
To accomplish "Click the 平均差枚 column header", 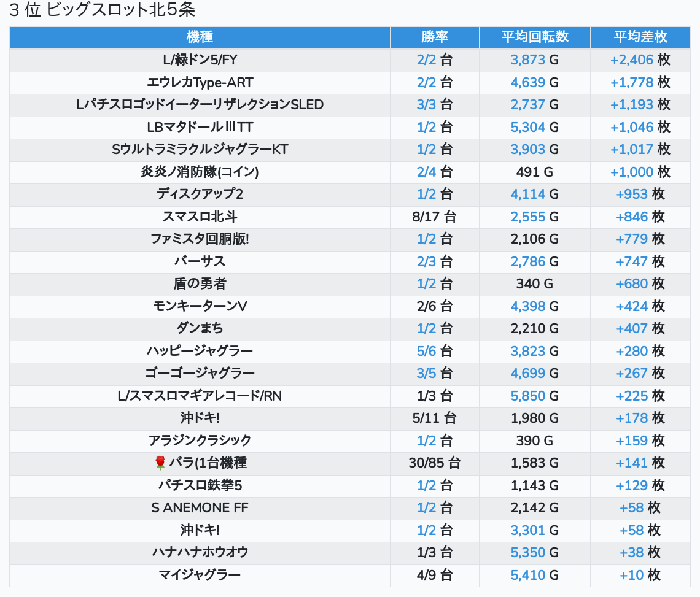I will (640, 37).
